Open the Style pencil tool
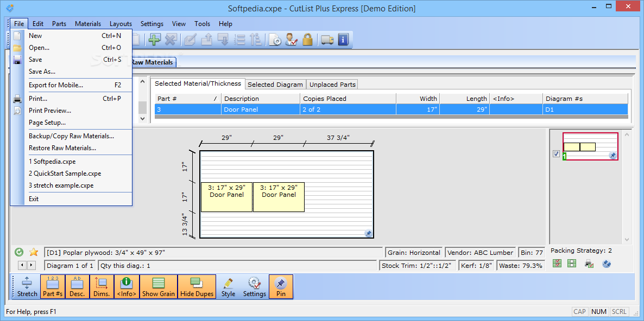Image resolution: width=644 pixels, height=321 pixels. point(229,286)
